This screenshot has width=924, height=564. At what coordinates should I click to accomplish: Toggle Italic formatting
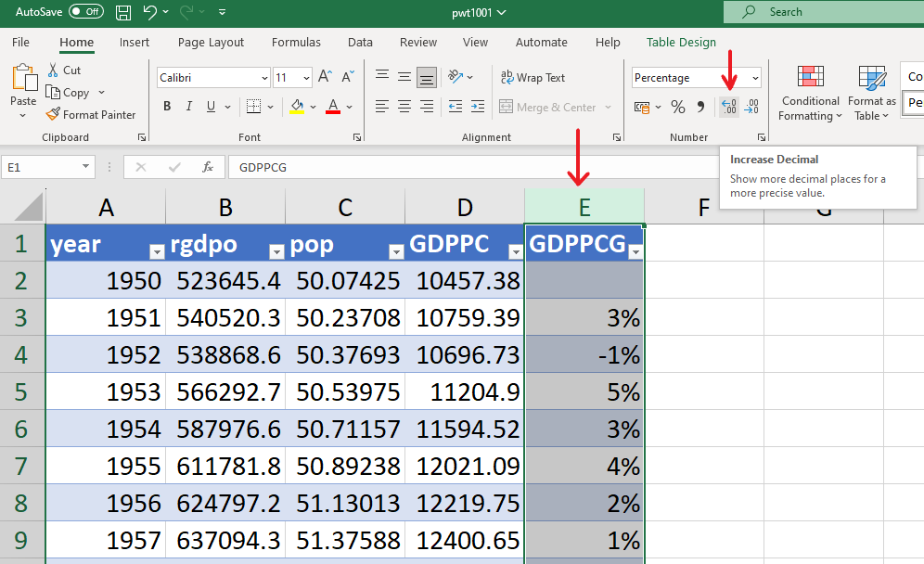point(189,107)
